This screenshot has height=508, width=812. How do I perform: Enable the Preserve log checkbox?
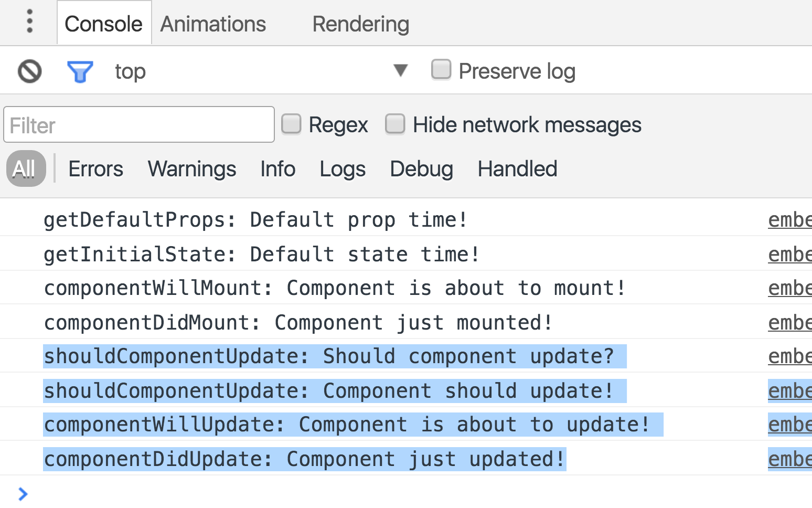pyautogui.click(x=441, y=70)
